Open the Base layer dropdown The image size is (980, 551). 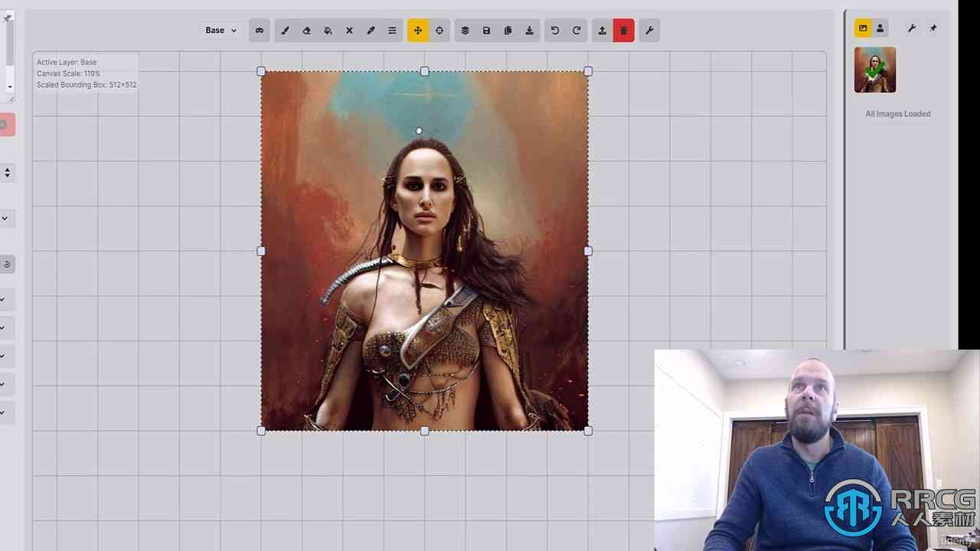(220, 31)
